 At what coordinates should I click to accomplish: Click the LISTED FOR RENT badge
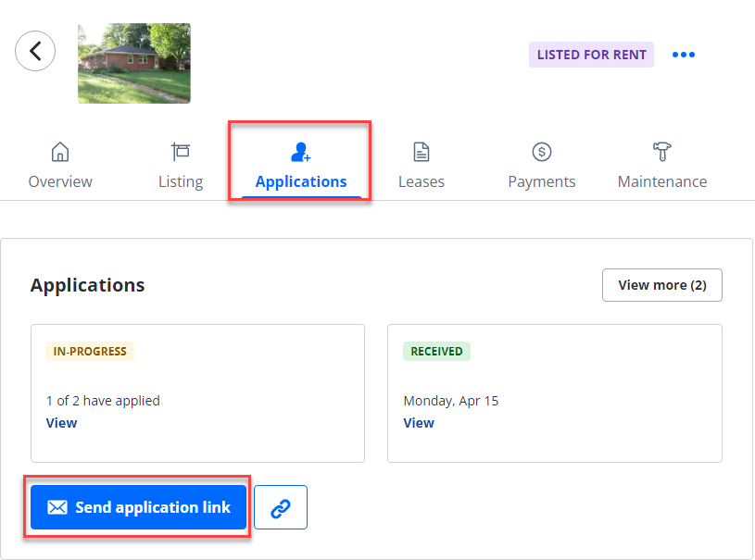point(590,55)
